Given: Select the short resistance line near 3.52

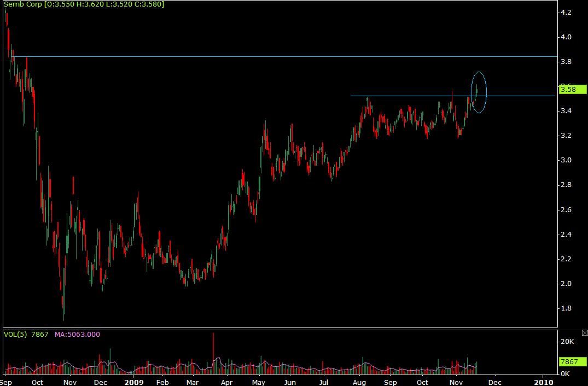Looking at the screenshot, I should pos(452,96).
